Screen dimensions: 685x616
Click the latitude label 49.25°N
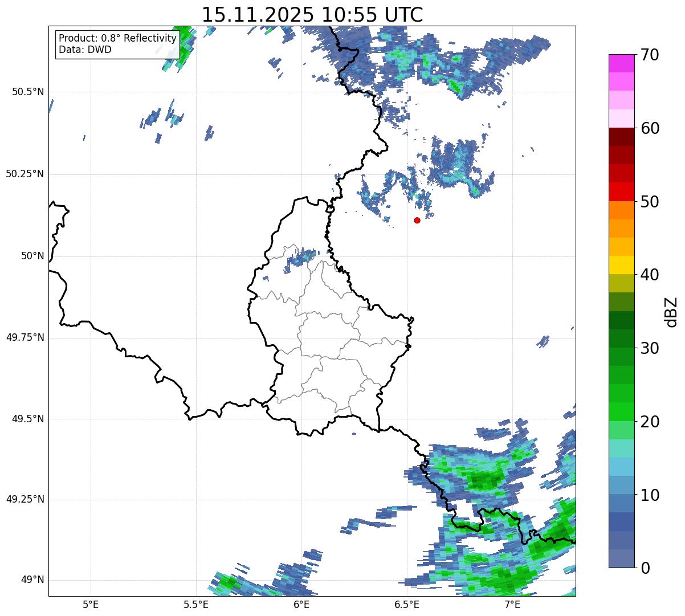point(25,500)
